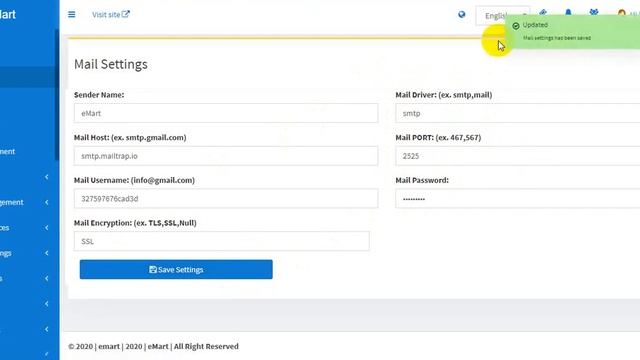The width and height of the screenshot is (640, 360).
Task: Select the Mail Password field
Action: tap(518, 198)
